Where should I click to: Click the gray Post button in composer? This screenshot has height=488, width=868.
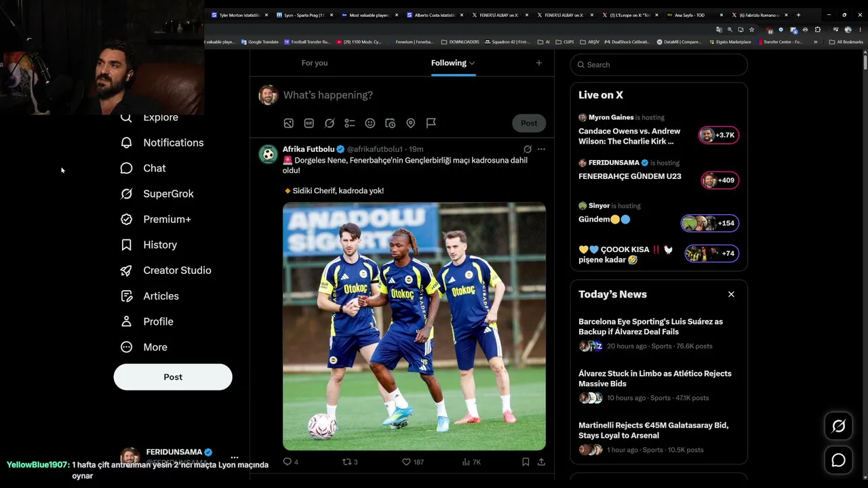click(x=529, y=123)
